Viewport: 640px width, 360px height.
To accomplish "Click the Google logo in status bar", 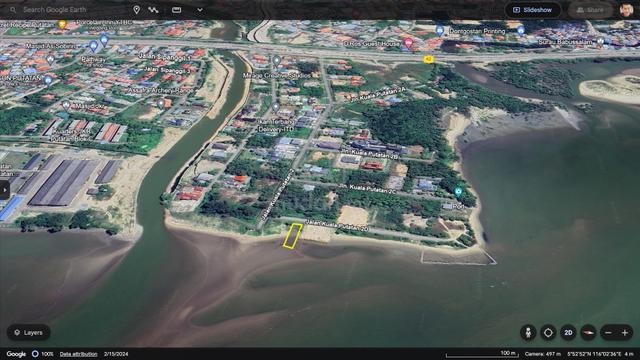I will click(16, 354).
